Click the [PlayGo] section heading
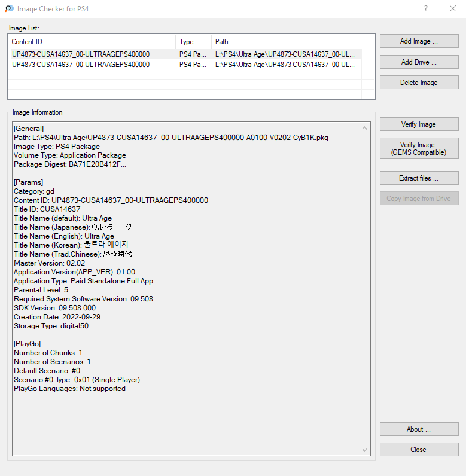Viewport: 466px width, 476px height. [x=28, y=344]
